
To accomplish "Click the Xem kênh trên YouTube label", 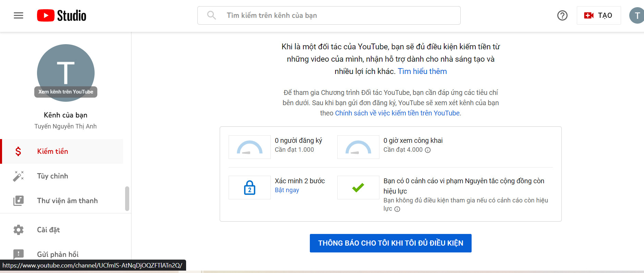I will 66,92.
